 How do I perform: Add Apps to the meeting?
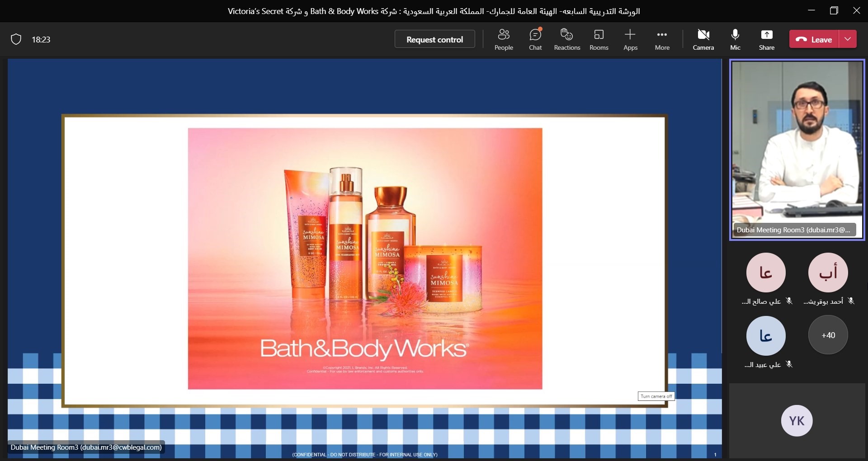coord(630,39)
